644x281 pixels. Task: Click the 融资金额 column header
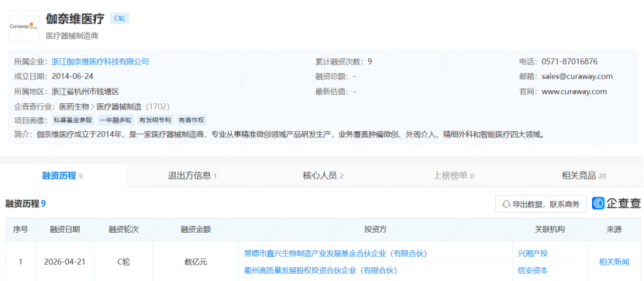coord(195,230)
